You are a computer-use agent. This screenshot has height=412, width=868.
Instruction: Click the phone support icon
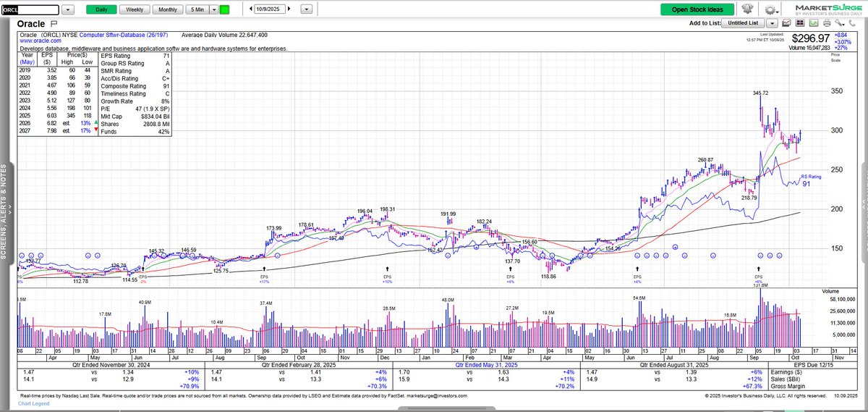tap(851, 23)
